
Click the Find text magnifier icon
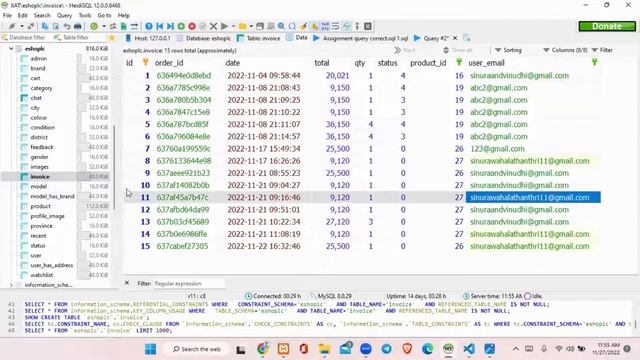pyautogui.click(x=281, y=26)
